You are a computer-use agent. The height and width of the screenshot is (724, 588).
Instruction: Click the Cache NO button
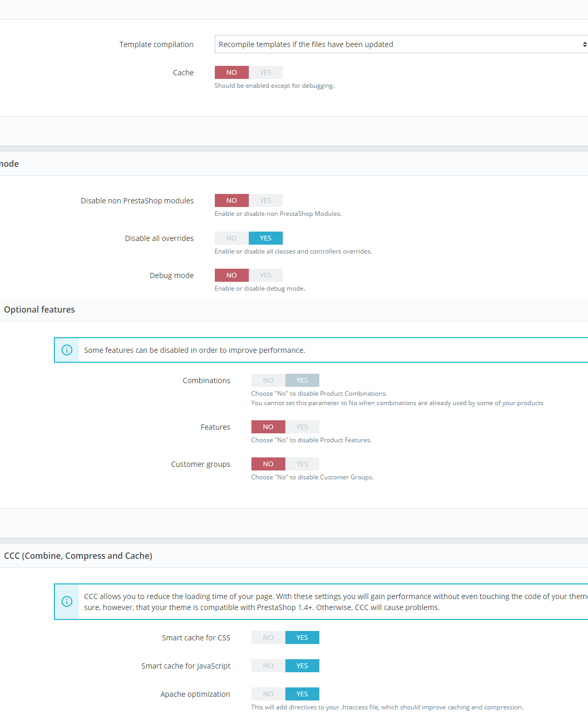[x=232, y=73]
